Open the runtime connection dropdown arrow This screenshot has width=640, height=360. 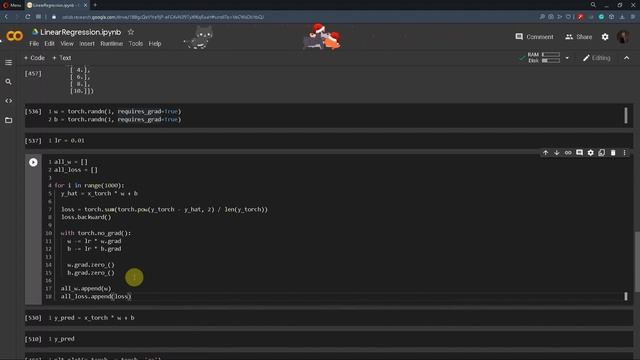(x=567, y=58)
